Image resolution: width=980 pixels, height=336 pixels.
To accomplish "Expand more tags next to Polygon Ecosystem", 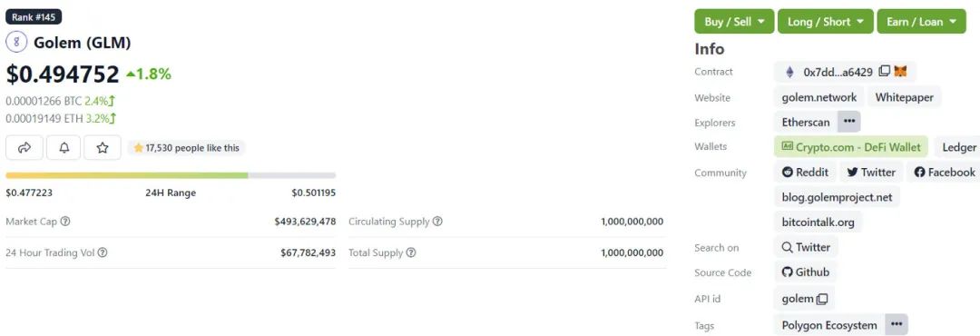I will [x=897, y=325].
